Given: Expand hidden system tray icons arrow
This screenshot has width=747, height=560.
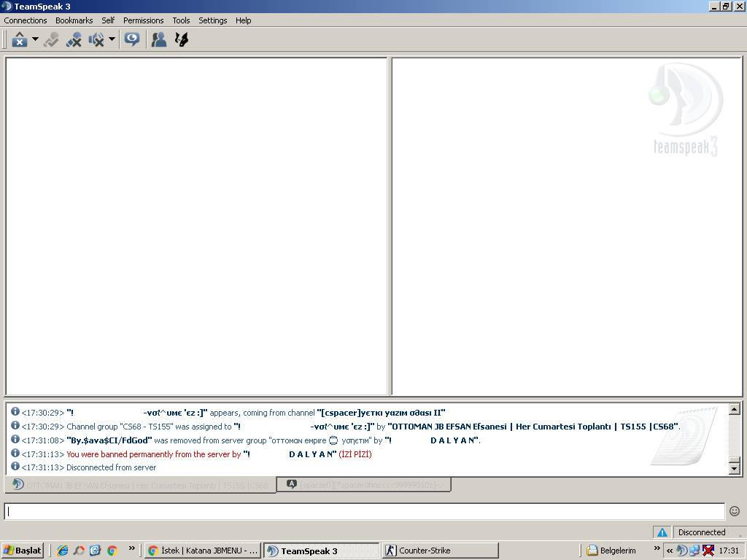Looking at the screenshot, I should pyautogui.click(x=670, y=551).
